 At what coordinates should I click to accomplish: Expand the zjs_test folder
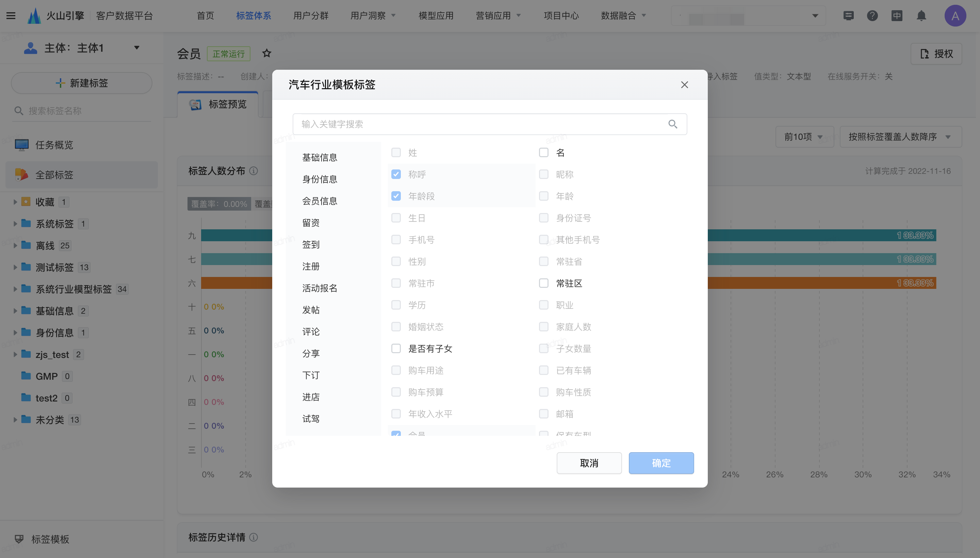pyautogui.click(x=15, y=355)
